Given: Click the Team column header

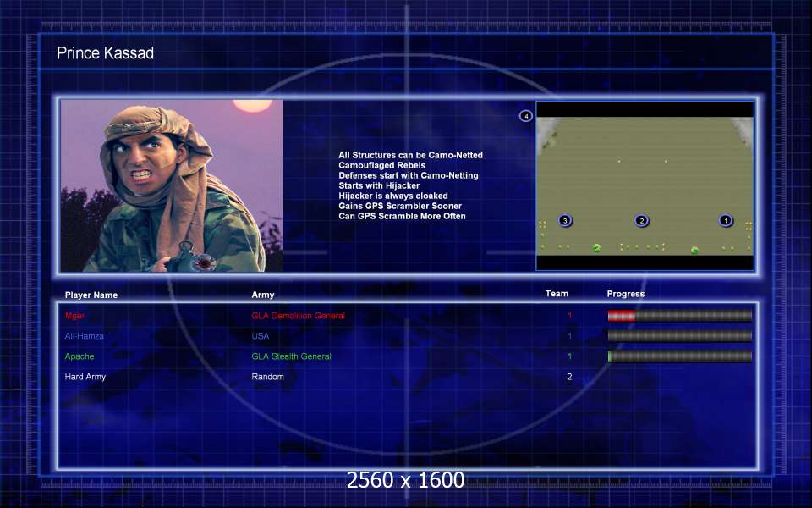Looking at the screenshot, I should pyautogui.click(x=557, y=294).
